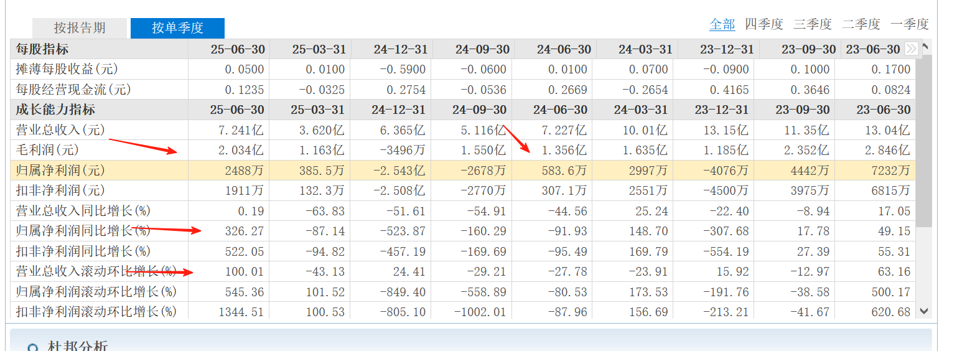Viewport: 980px width, 351px height.
Task: Click the 杜邦分析 section search icon
Action: pos(32,347)
